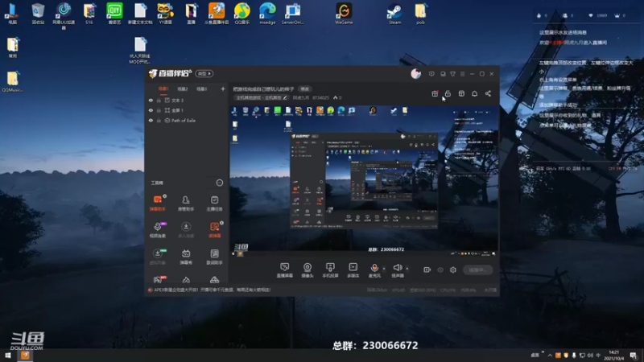The height and width of the screenshot is (362, 644).
Task: Open the mode switch pill beside logo
Action: point(204,73)
